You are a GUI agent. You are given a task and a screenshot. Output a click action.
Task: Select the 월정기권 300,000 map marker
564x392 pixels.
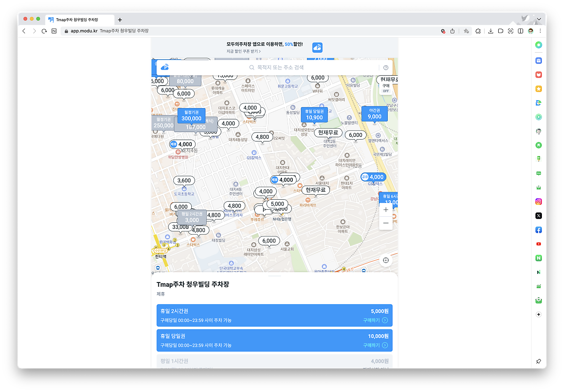(192, 116)
